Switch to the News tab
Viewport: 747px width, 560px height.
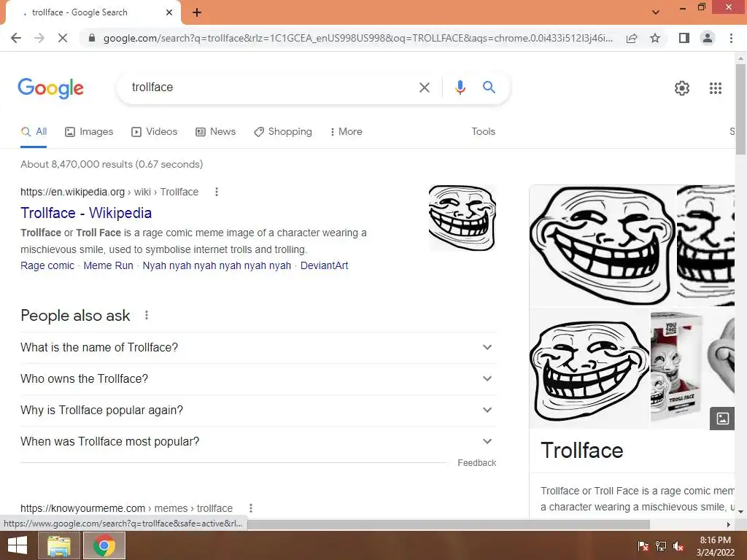(215, 132)
